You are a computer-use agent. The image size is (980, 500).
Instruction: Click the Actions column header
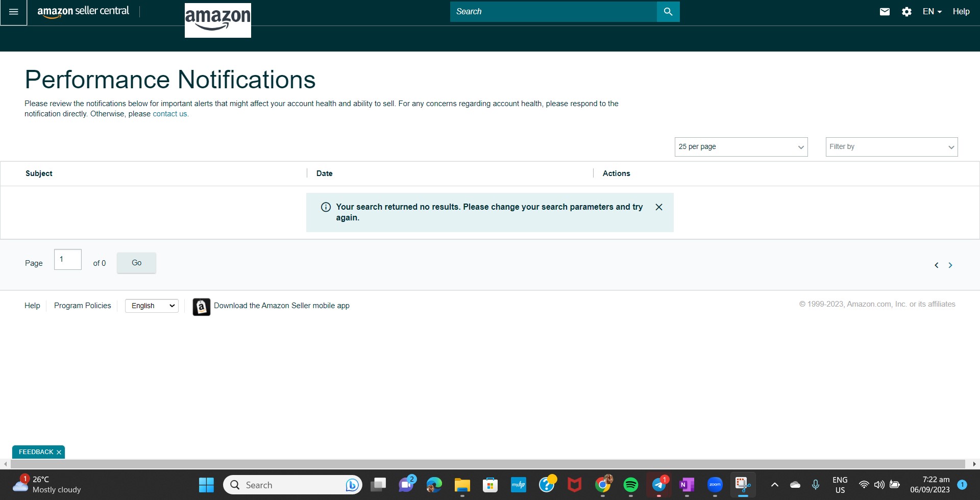pyautogui.click(x=616, y=173)
